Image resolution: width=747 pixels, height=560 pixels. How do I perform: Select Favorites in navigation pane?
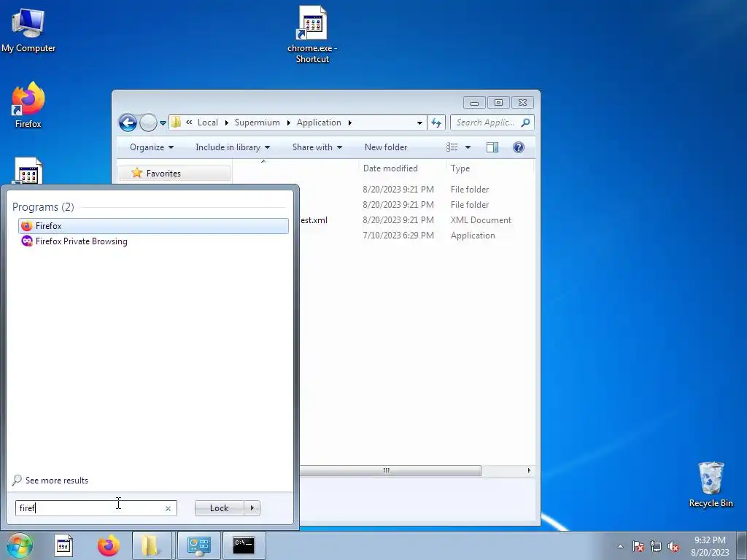(163, 174)
